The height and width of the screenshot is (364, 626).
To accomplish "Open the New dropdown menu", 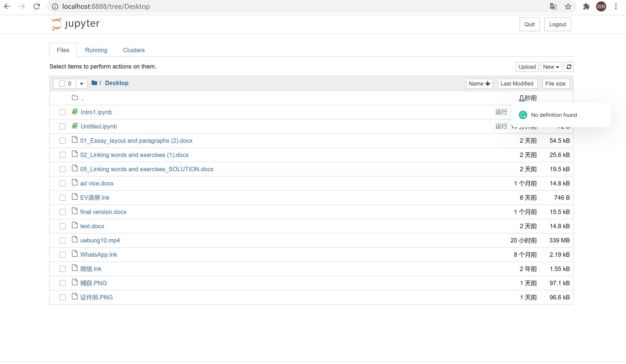I will [x=551, y=67].
